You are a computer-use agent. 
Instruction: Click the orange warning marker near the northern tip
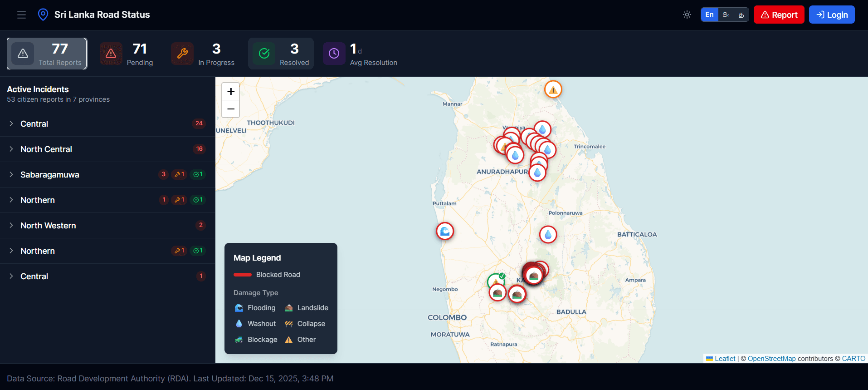553,89
